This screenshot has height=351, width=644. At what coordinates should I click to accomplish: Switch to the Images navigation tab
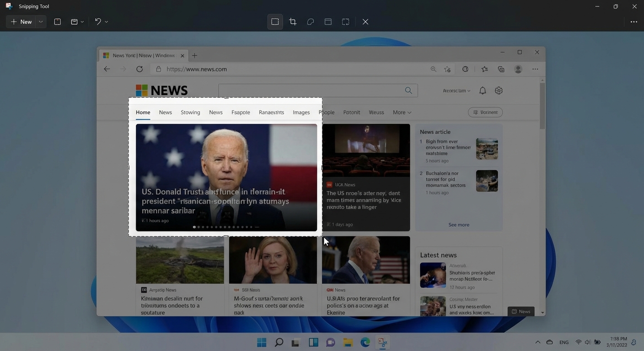[301, 112]
